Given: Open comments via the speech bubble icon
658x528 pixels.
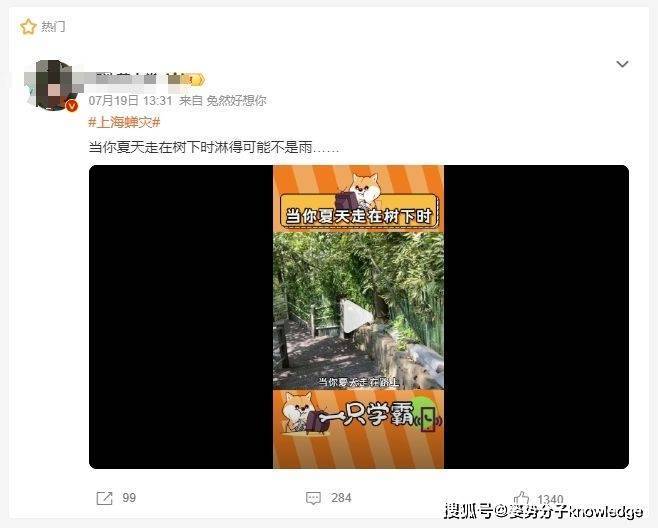Looking at the screenshot, I should (313, 498).
